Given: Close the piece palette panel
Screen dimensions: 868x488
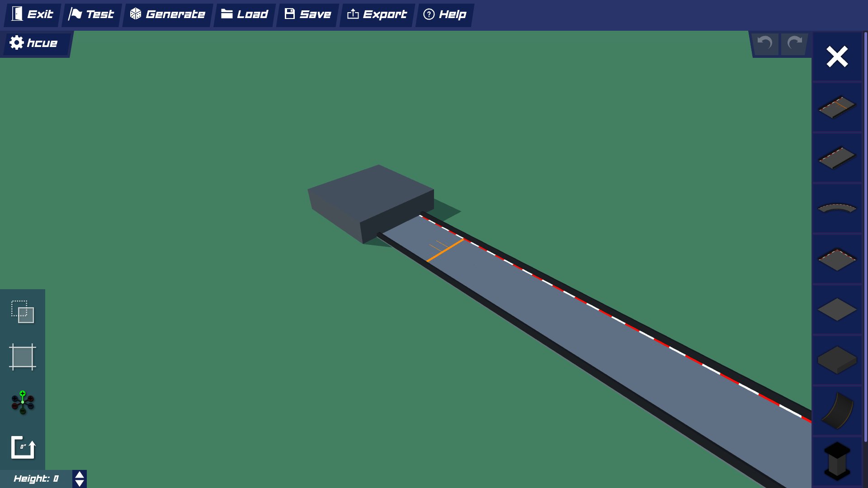Looking at the screenshot, I should 837,57.
